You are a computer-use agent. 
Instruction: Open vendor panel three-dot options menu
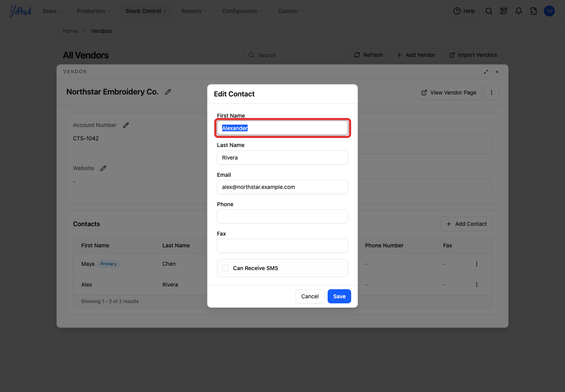(x=492, y=93)
